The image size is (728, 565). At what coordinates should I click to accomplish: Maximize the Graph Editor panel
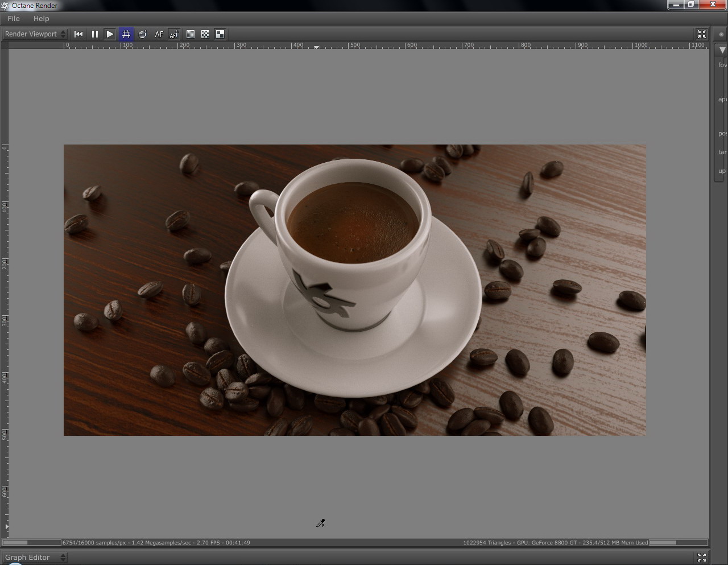702,558
